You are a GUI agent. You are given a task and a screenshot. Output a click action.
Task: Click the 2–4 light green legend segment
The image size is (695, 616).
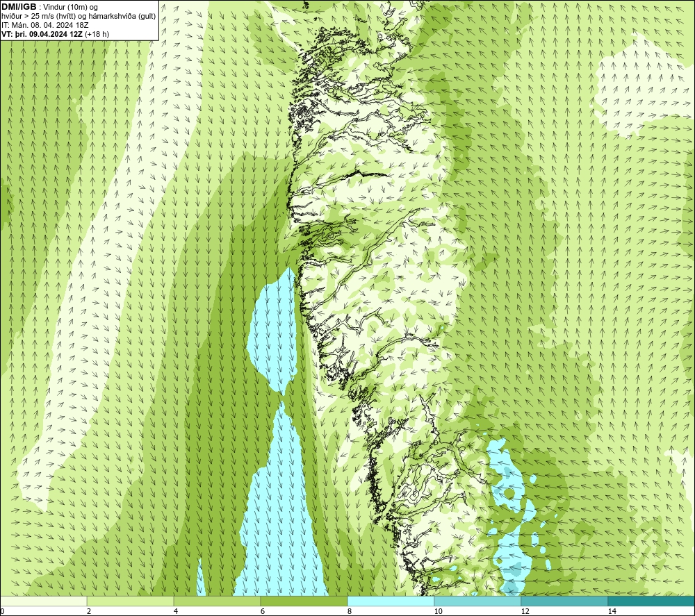coord(131,601)
